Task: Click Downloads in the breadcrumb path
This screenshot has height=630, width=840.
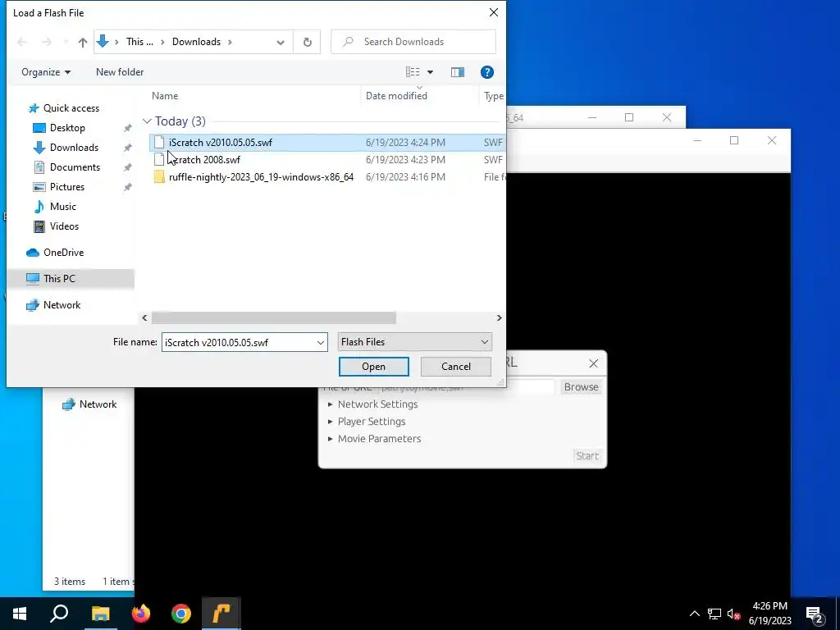Action: click(196, 42)
